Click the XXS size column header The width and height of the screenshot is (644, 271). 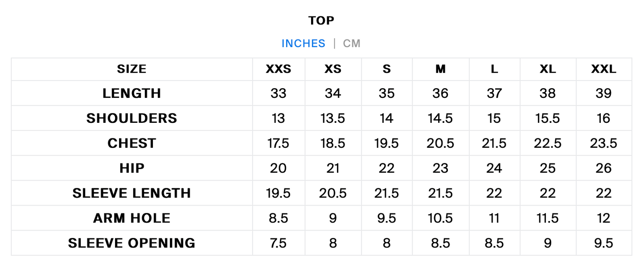(279, 69)
